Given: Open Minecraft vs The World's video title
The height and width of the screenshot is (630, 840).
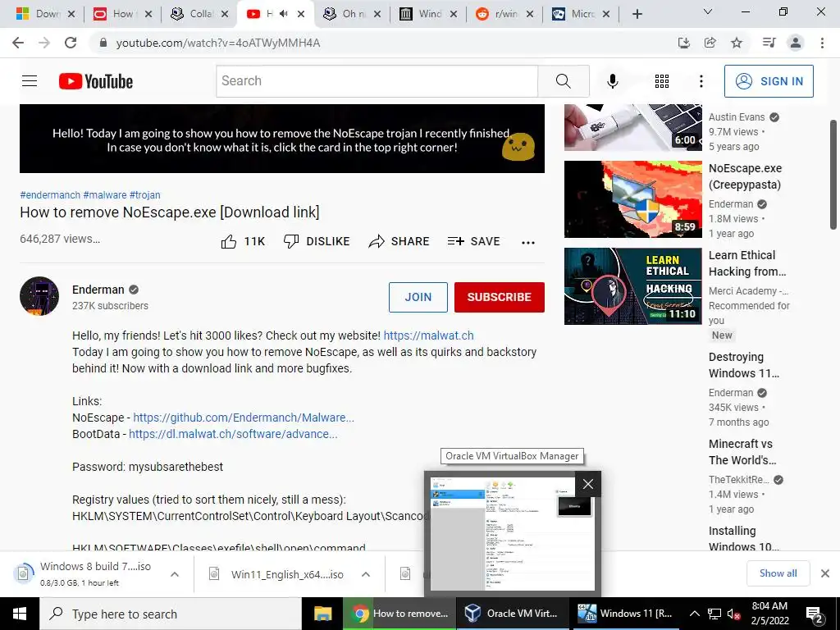Looking at the screenshot, I should tap(742, 452).
